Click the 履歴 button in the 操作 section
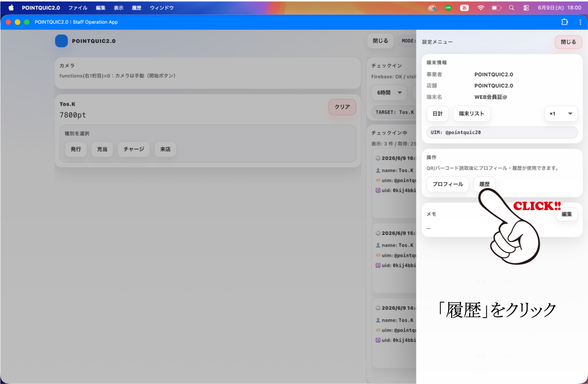This screenshot has height=384, width=588. click(484, 184)
